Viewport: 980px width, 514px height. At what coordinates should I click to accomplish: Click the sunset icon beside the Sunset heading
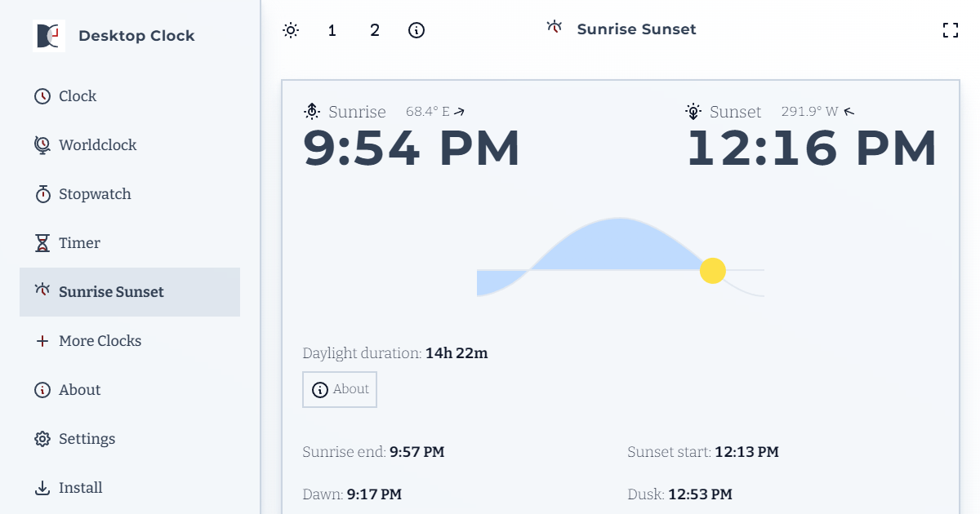693,111
